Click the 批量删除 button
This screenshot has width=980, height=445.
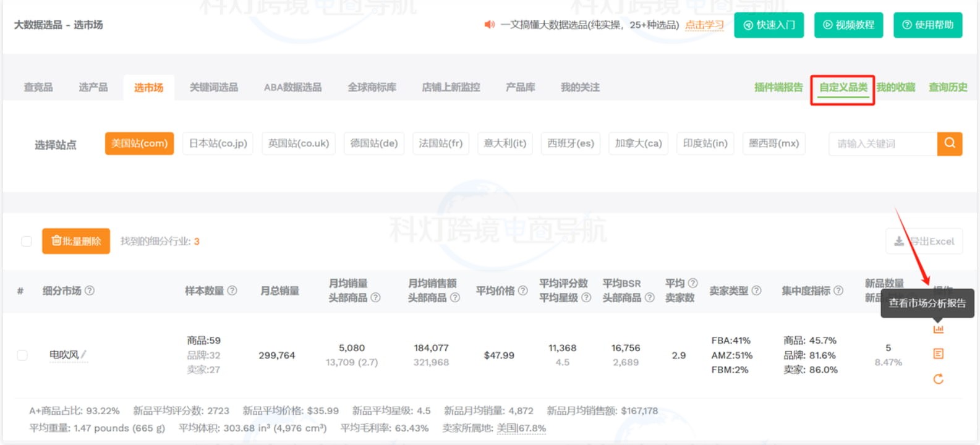pos(76,241)
